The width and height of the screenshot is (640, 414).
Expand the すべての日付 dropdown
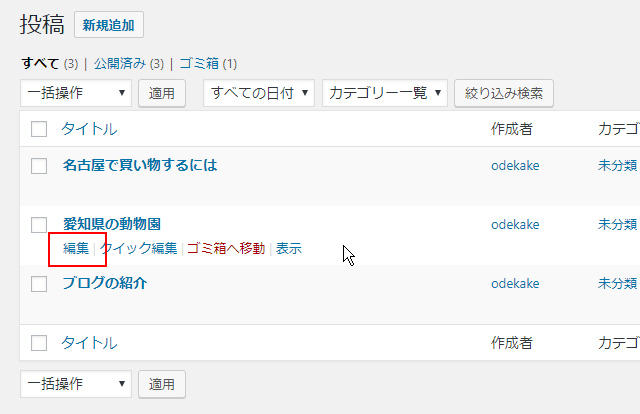coord(259,93)
